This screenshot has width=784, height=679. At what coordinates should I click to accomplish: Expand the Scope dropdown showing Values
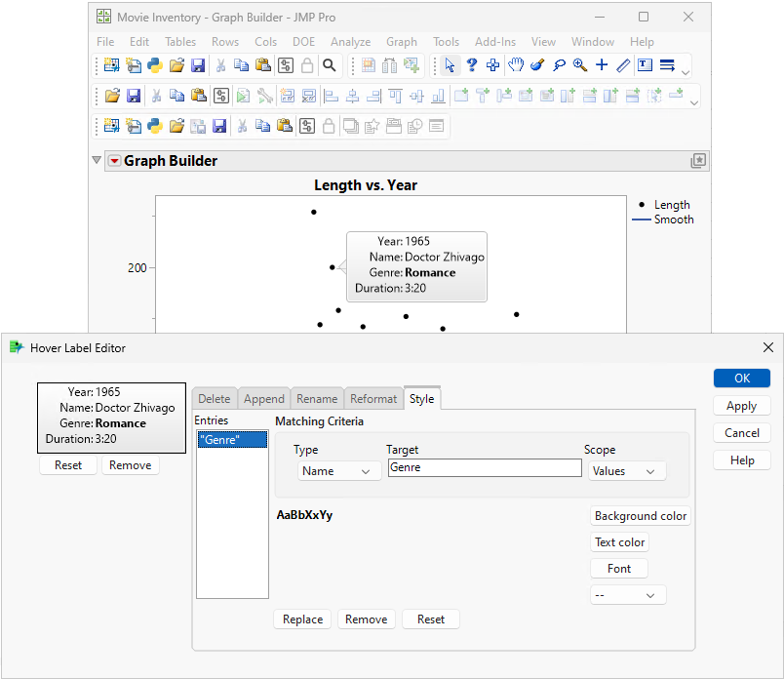(x=627, y=471)
